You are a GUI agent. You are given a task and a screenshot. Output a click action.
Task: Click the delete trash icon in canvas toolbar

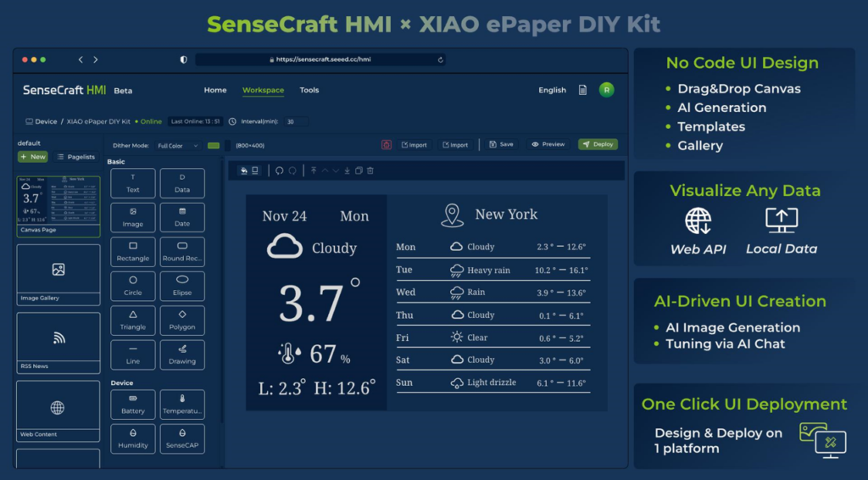pyautogui.click(x=370, y=170)
